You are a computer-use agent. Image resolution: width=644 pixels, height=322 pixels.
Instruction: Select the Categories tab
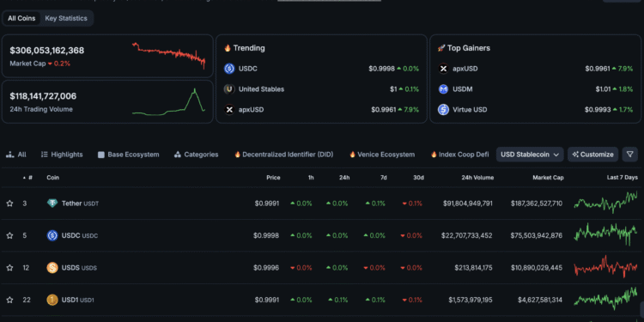(x=197, y=155)
